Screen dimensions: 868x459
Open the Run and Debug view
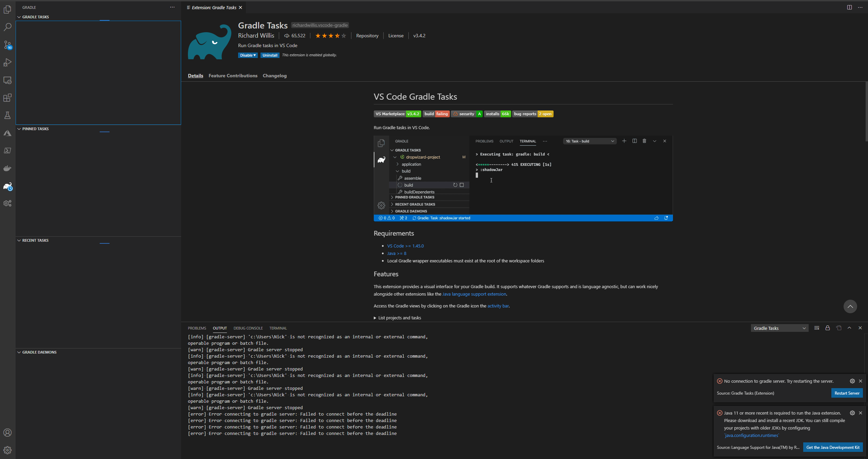[7, 62]
